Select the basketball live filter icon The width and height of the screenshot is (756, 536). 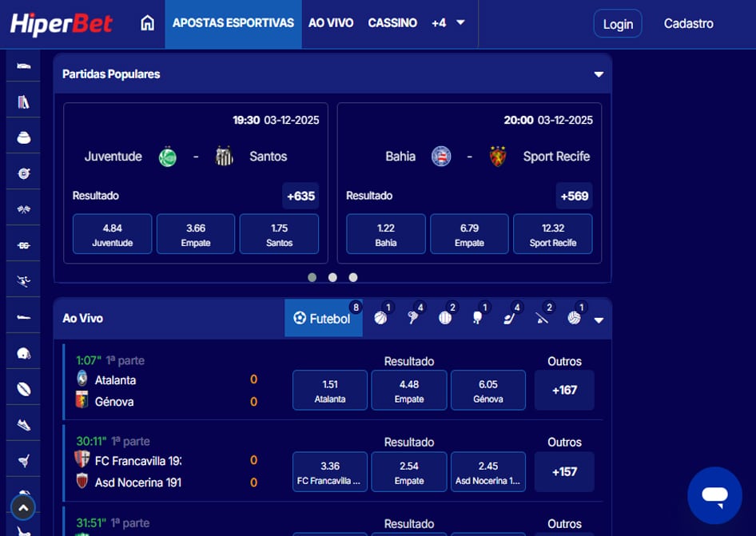(380, 316)
